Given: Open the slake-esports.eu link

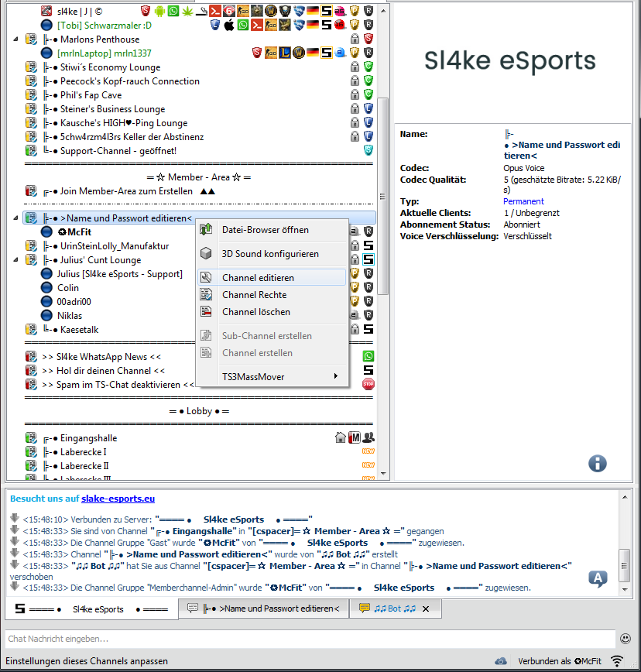Looking at the screenshot, I should [x=118, y=499].
